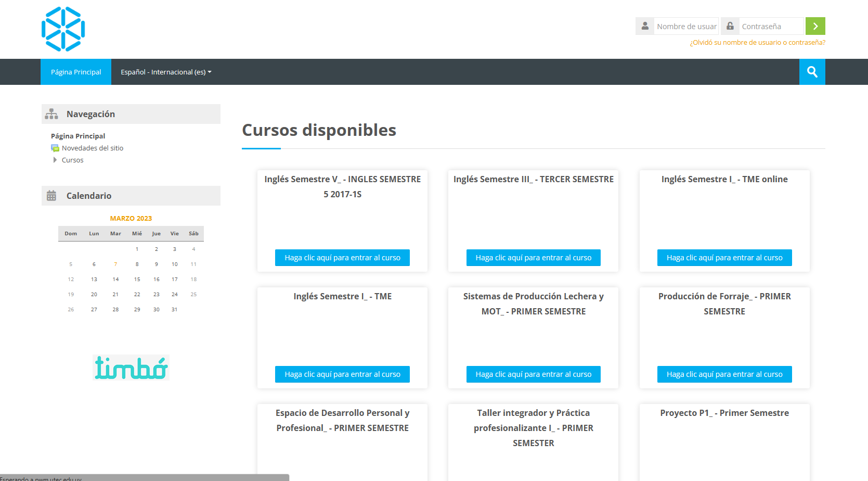Image resolution: width=868 pixels, height=481 pixels.
Task: Open the timbó logo link
Action: pos(131,368)
